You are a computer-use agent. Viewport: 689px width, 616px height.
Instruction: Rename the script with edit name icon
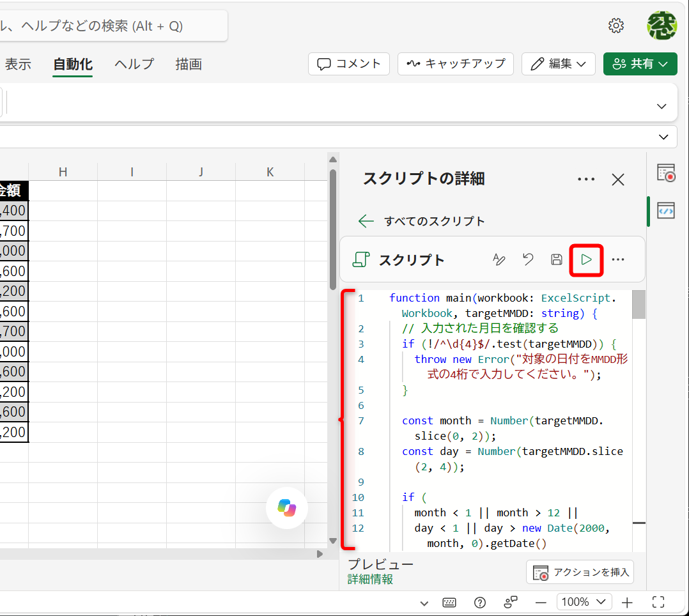click(x=499, y=259)
